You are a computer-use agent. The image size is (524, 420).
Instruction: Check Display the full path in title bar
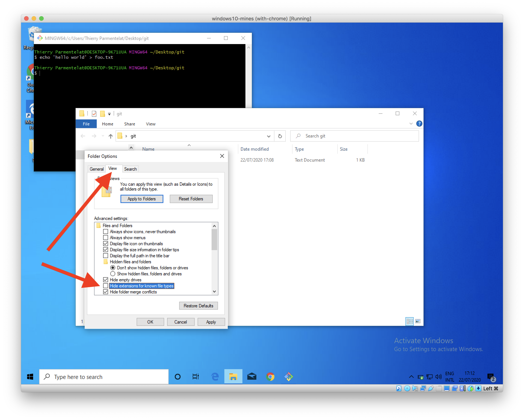[105, 256]
